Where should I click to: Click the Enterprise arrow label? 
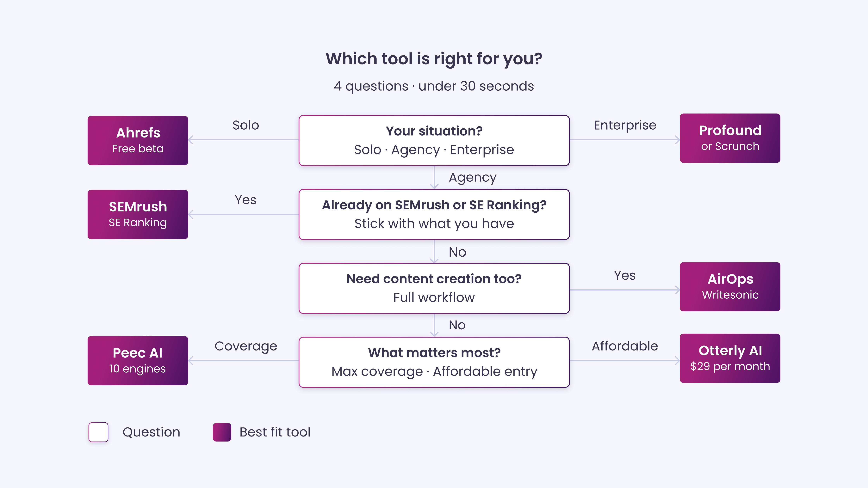[625, 125]
